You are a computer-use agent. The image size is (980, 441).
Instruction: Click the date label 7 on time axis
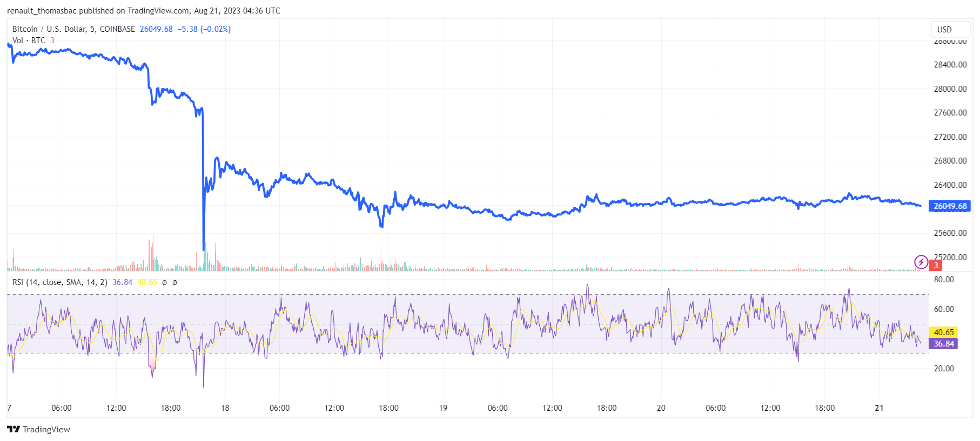click(9, 408)
